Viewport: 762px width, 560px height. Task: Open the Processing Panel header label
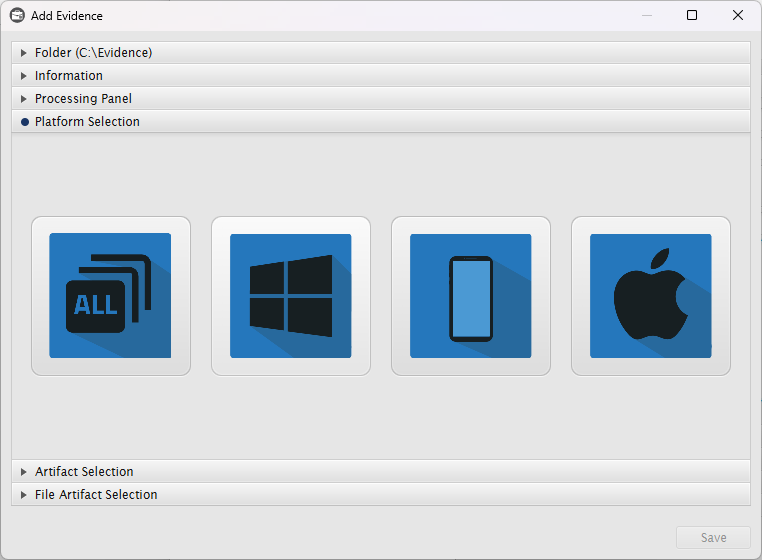83,99
